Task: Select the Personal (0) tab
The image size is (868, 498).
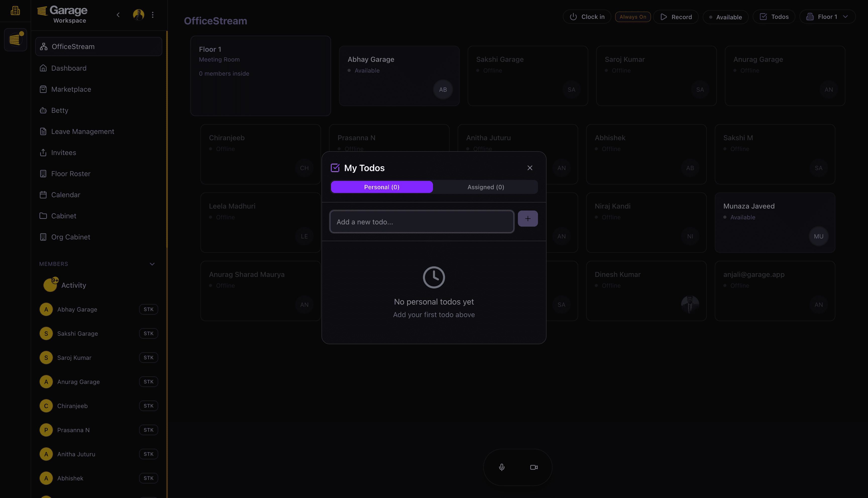Action: click(382, 187)
